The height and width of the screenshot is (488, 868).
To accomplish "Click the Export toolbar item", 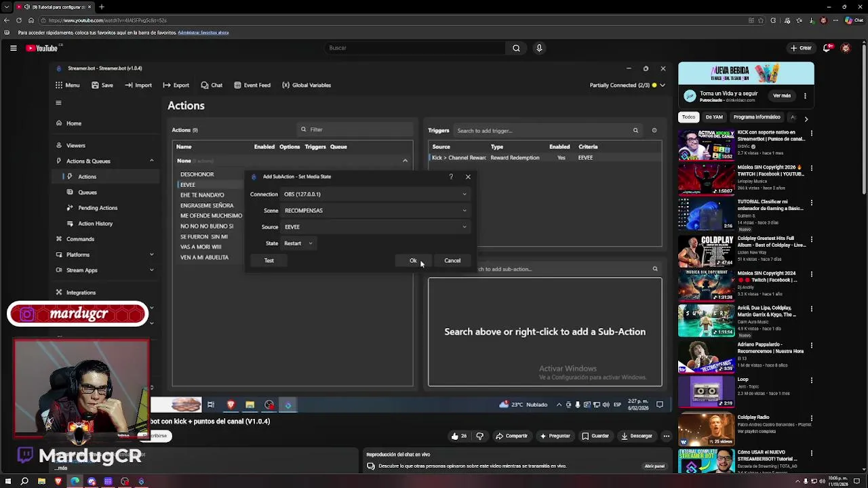I will (x=176, y=85).
